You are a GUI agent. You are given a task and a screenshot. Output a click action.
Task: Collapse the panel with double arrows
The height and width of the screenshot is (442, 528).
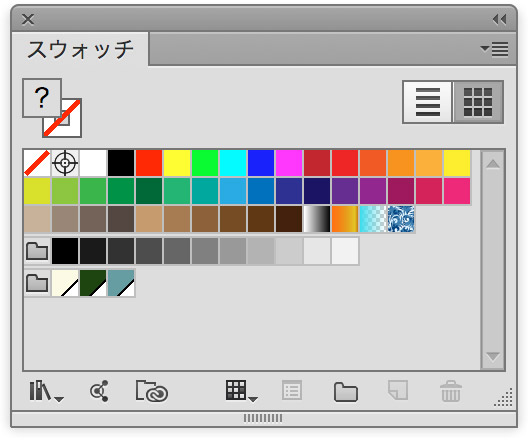[499, 20]
